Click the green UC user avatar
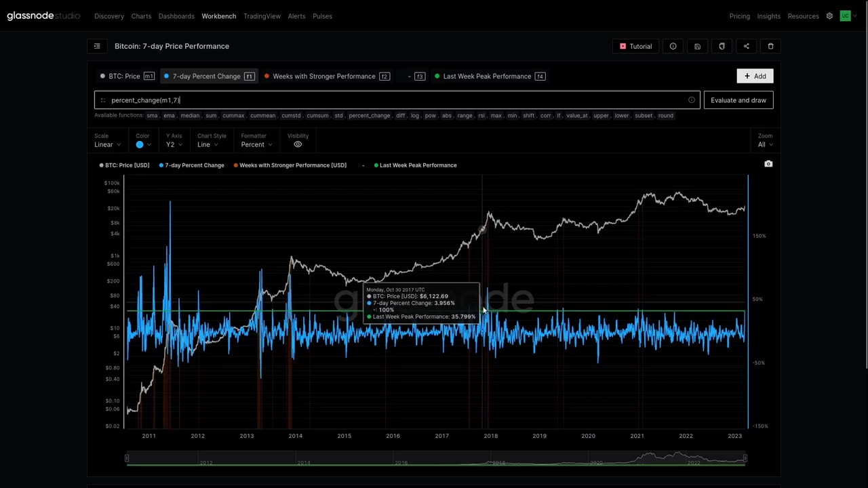The width and height of the screenshot is (868, 488). [x=845, y=16]
